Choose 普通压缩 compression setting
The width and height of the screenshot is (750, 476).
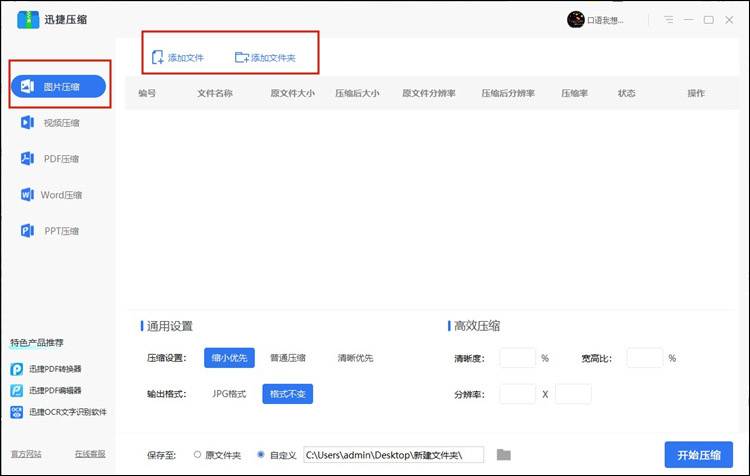[287, 358]
